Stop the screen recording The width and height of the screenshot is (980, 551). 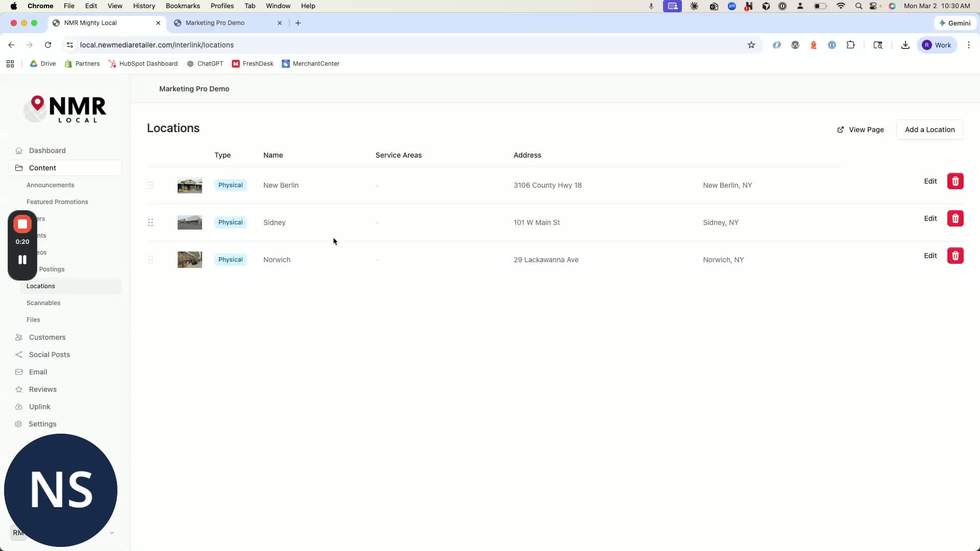pyautogui.click(x=22, y=224)
